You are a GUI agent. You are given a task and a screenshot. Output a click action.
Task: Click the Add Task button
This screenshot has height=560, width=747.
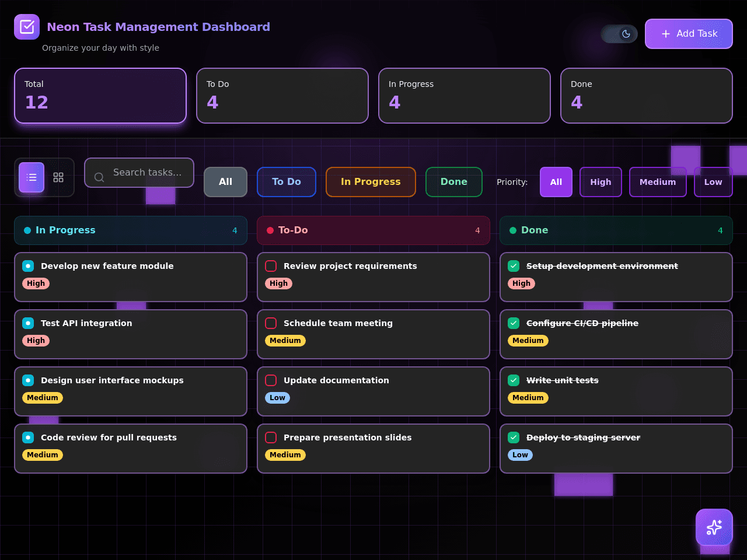click(x=689, y=34)
